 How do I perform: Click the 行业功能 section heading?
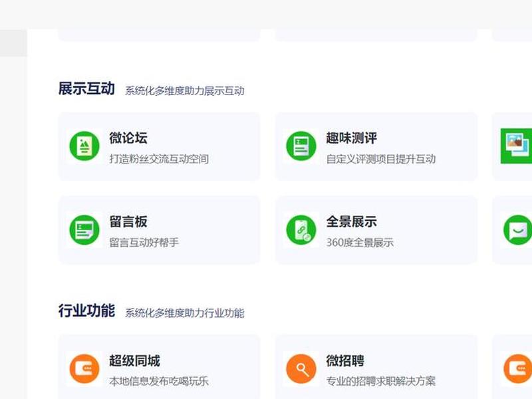click(x=86, y=311)
